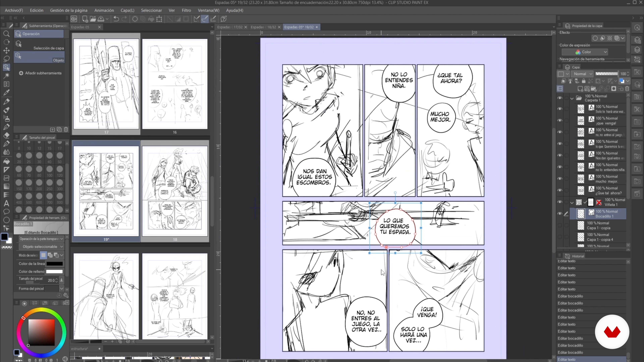
Task: Select the Eraser tool
Action: coord(6,135)
